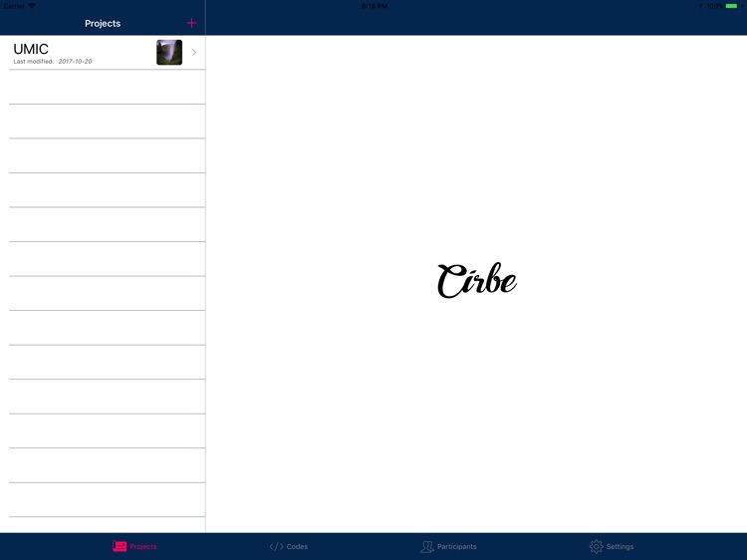Image resolution: width=747 pixels, height=560 pixels.
Task: Open the Settings tab
Action: [612, 546]
